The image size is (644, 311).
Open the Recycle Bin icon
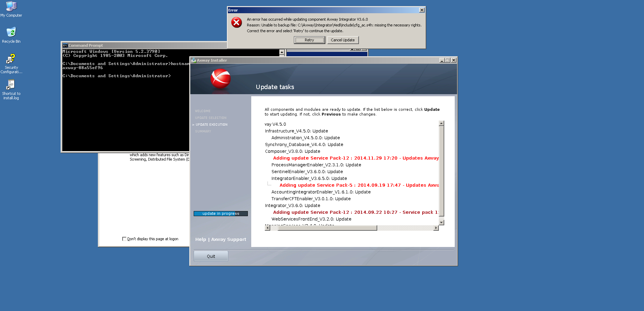(11, 33)
